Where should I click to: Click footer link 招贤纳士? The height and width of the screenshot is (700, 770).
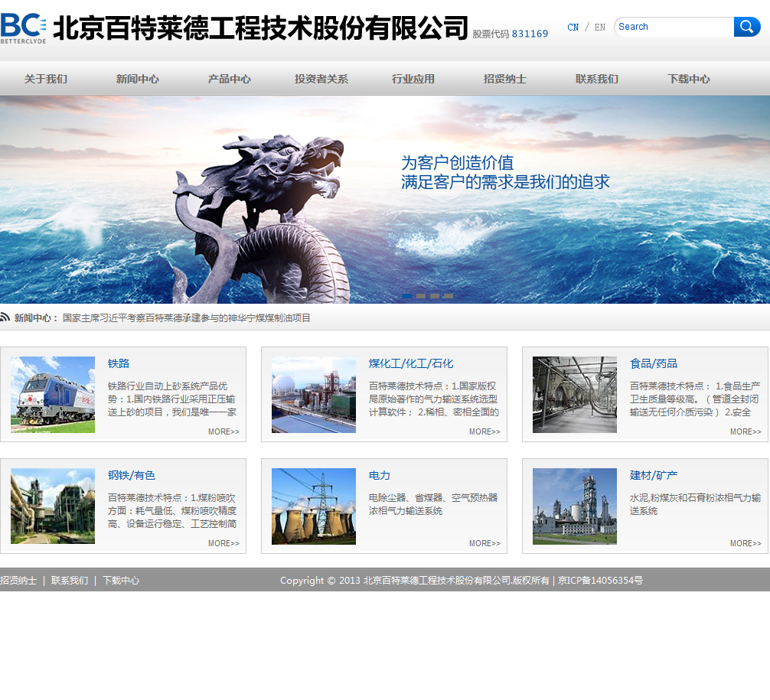[x=18, y=581]
